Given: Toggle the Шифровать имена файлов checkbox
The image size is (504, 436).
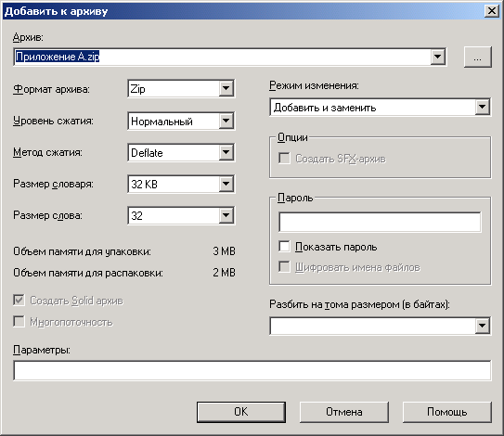Looking at the screenshot, I should tap(284, 266).
